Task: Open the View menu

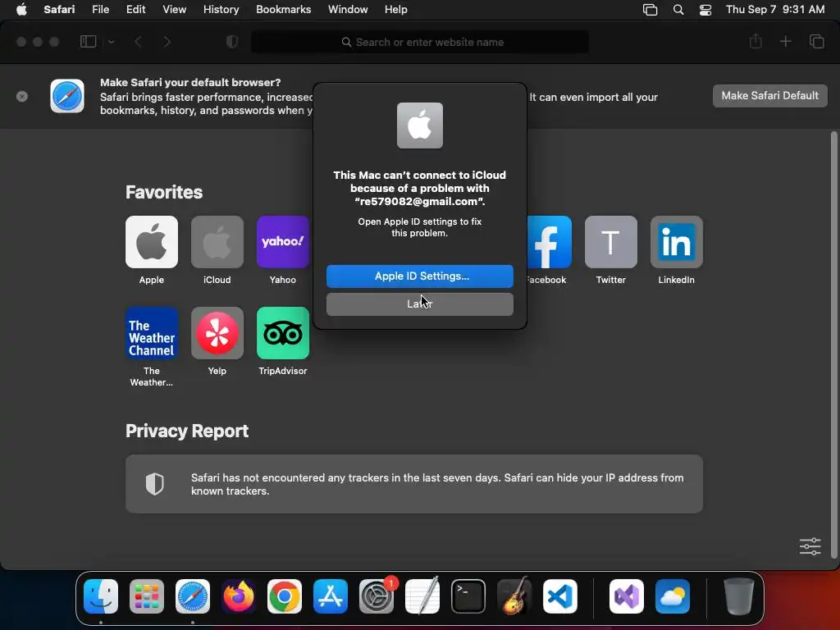Action: coord(174,10)
